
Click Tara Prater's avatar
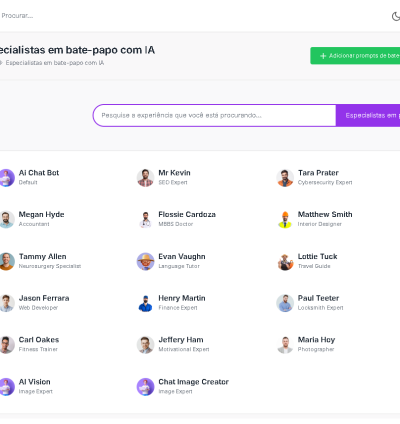(x=285, y=178)
